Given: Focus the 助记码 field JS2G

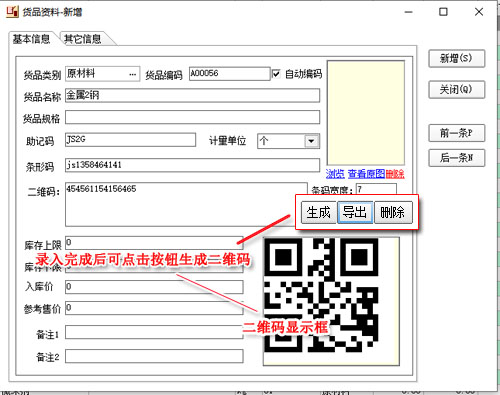Looking at the screenshot, I should click(130, 140).
